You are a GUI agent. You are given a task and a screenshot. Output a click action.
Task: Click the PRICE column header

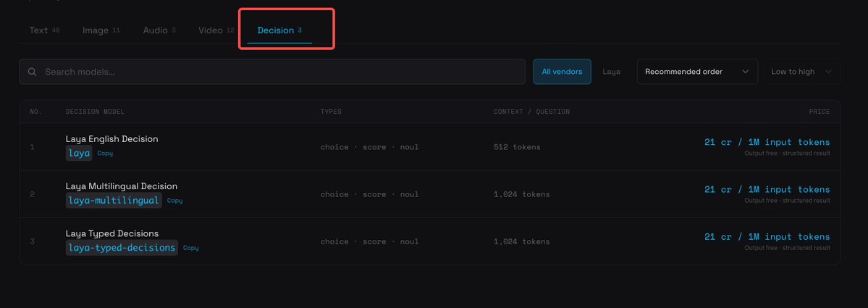pyautogui.click(x=819, y=112)
